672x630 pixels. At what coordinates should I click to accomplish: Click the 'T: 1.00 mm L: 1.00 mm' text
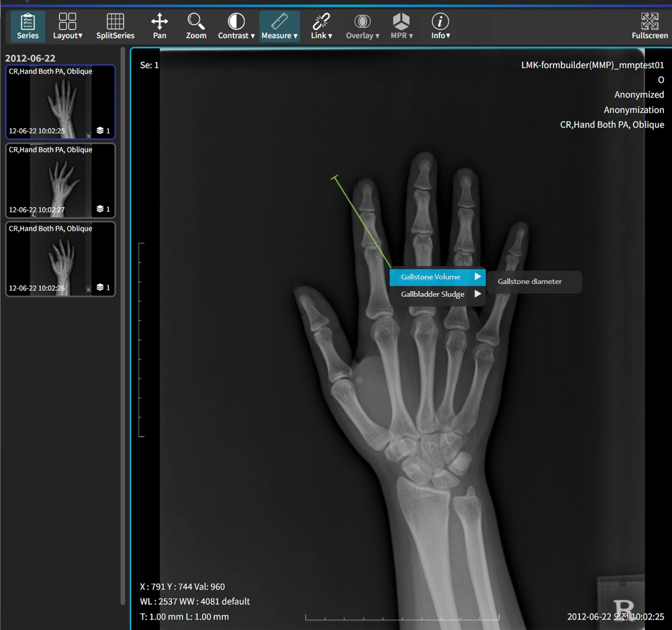point(184,617)
